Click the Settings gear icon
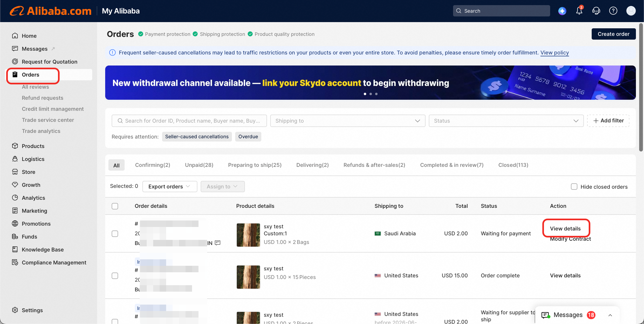The width and height of the screenshot is (644, 324). (15, 310)
